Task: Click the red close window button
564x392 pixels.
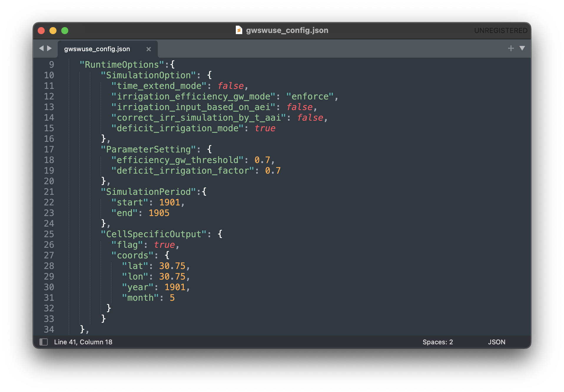Action: pos(41,31)
